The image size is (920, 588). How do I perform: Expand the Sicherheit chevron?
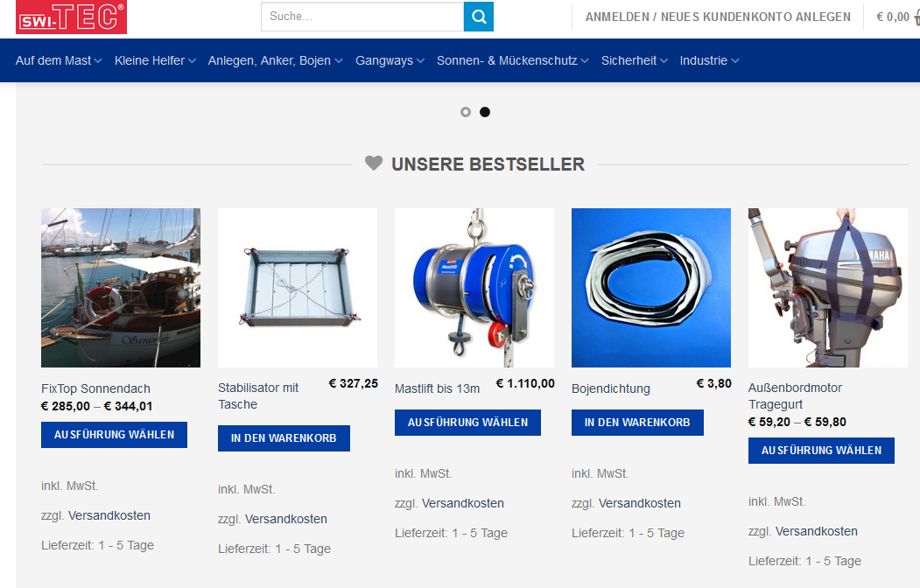[664, 61]
